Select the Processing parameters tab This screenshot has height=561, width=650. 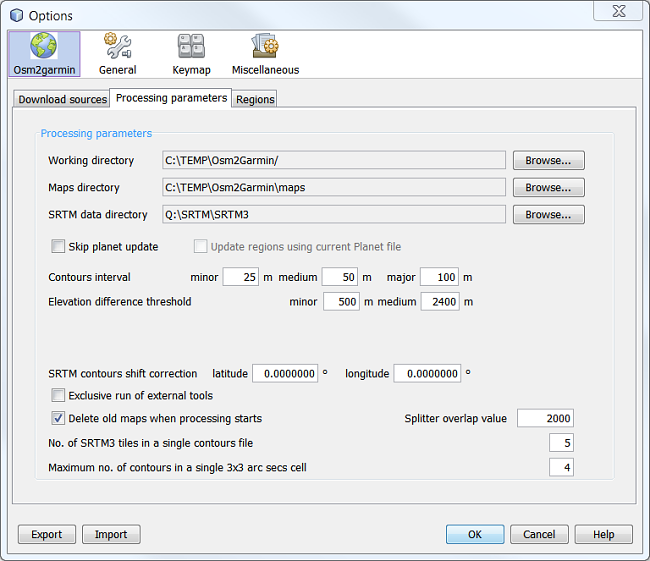point(171,98)
